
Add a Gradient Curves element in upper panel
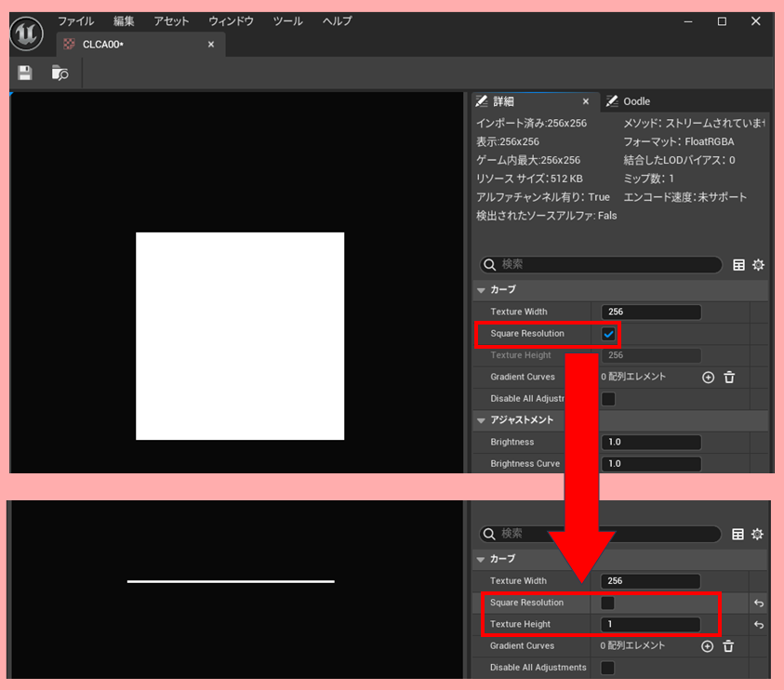[708, 377]
